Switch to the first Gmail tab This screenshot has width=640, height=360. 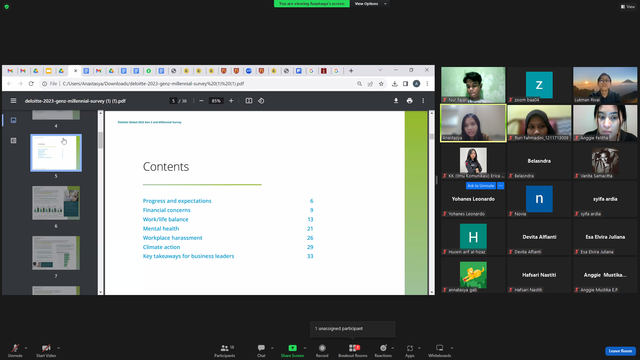coord(10,71)
